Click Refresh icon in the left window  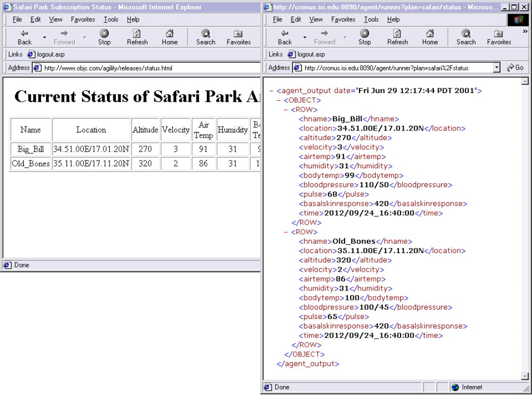tap(137, 36)
